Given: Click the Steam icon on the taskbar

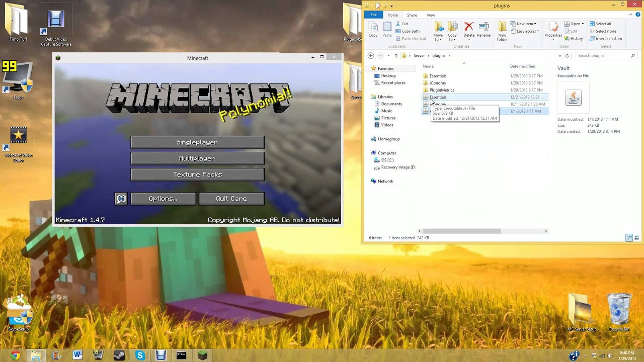Looking at the screenshot, I should [x=119, y=355].
